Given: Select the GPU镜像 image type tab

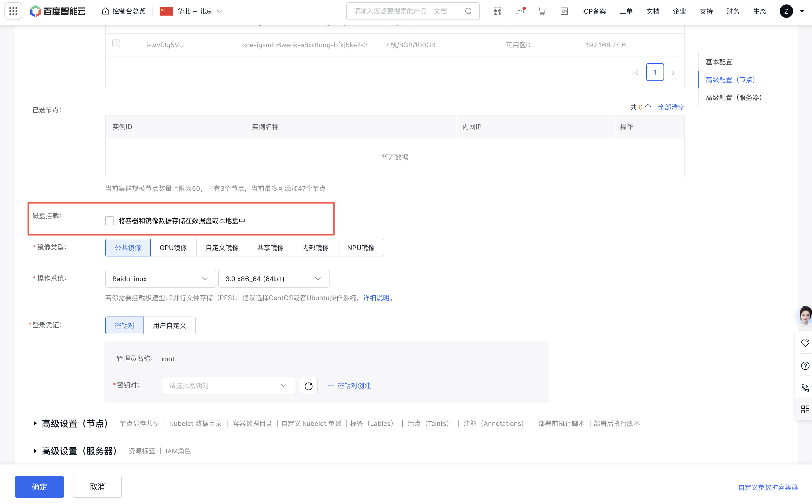Looking at the screenshot, I should coord(173,248).
